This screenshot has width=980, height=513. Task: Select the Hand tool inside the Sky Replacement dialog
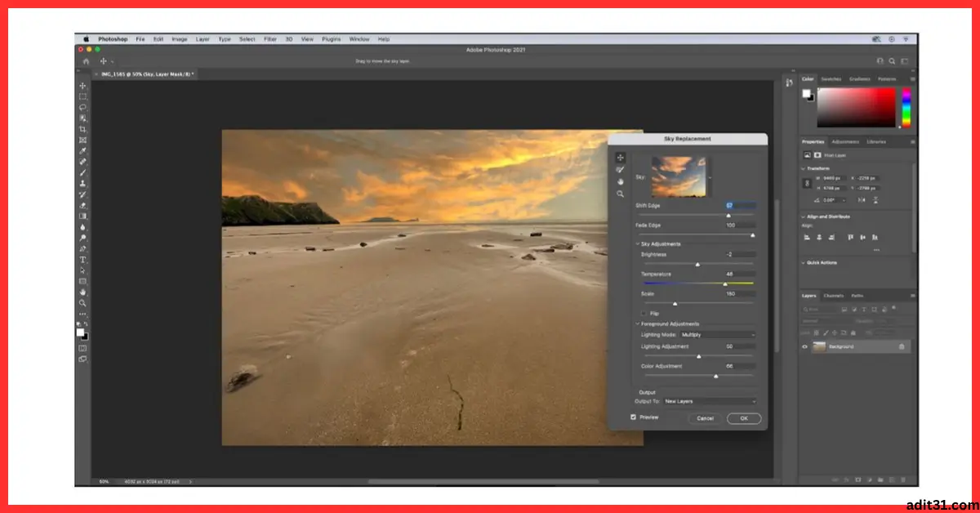click(620, 181)
